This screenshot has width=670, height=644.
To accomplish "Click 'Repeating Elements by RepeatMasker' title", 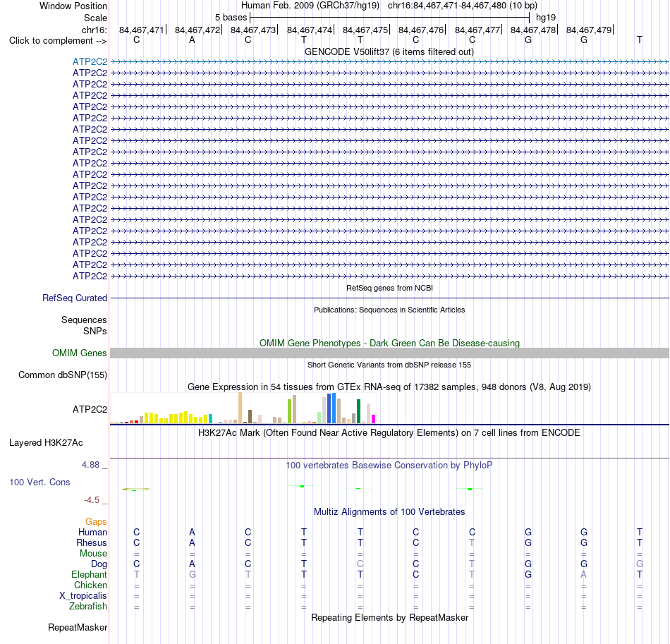I will click(390, 617).
